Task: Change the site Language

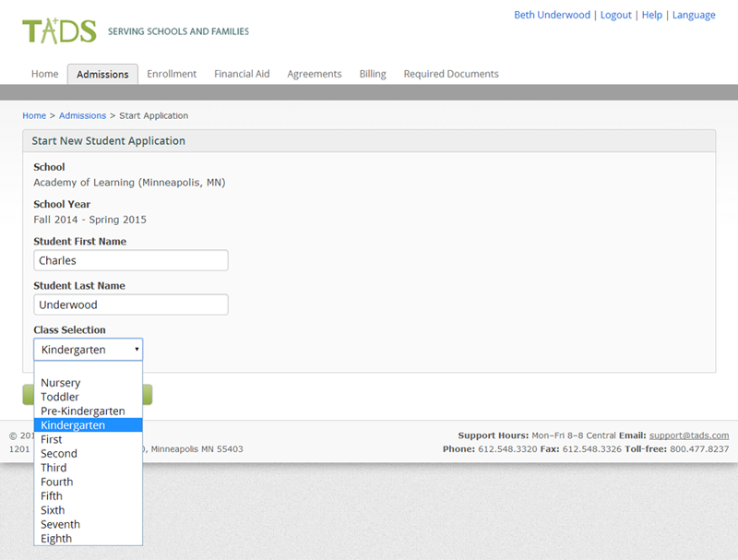Action: coord(694,15)
